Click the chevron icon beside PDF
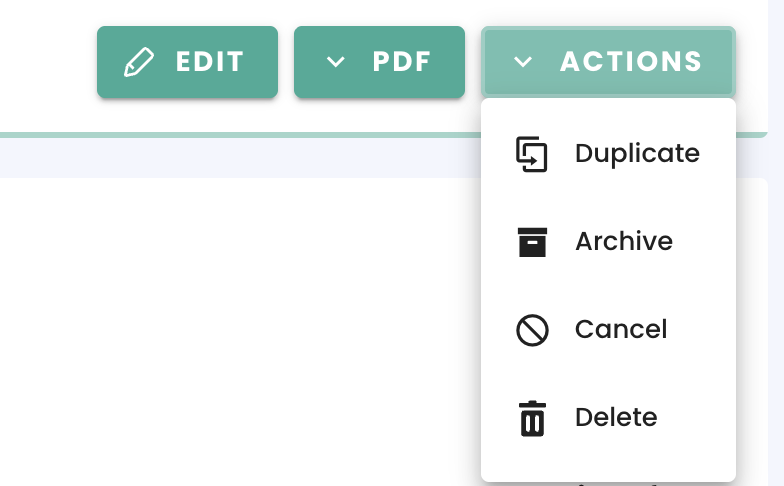This screenshot has width=784, height=486. tap(336, 62)
